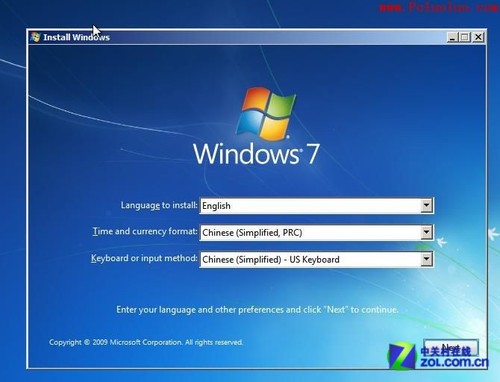Click the Next button
This screenshot has height=382, width=500.
tap(451, 348)
